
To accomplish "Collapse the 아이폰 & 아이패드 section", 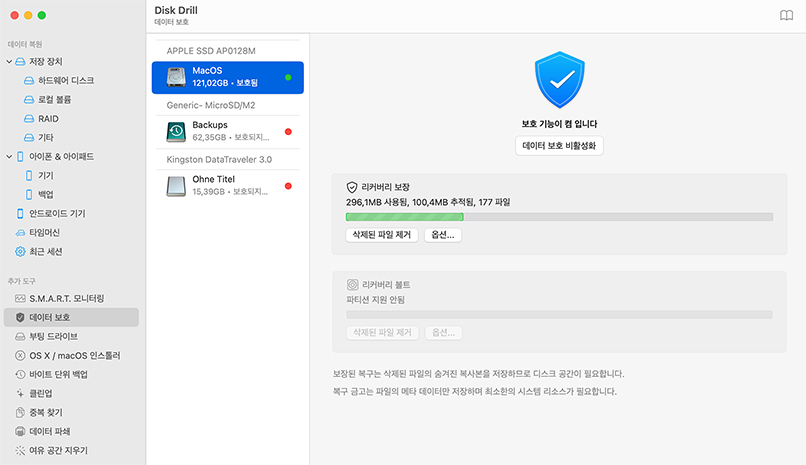I will tap(9, 157).
